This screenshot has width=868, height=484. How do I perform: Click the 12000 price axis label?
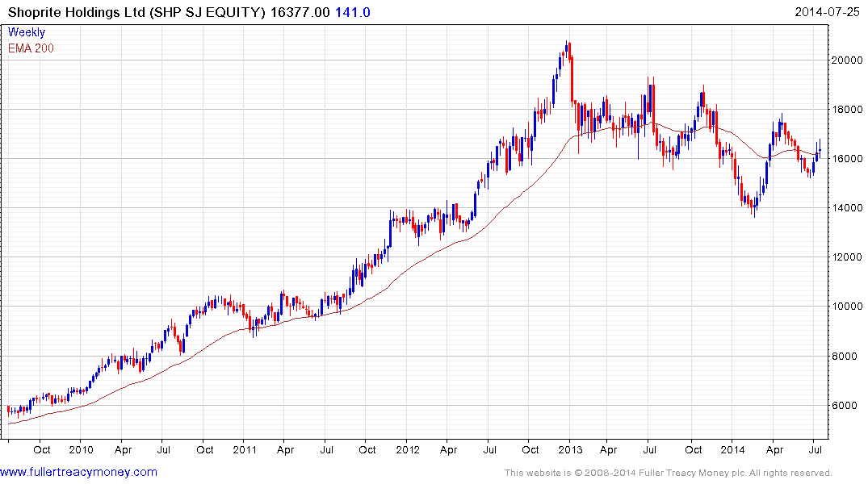click(x=847, y=257)
